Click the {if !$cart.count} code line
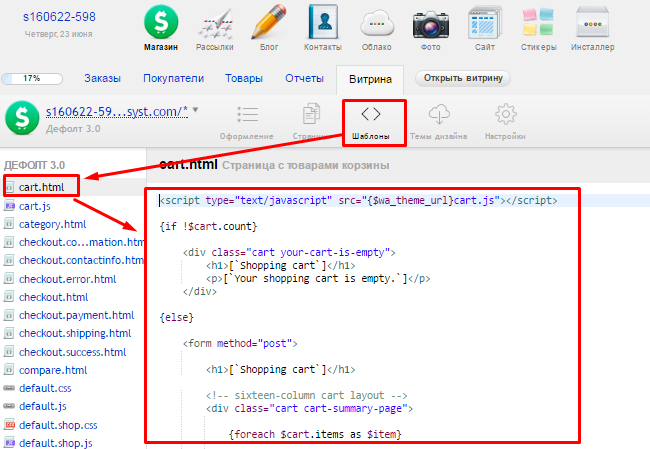Viewport: 650px width, 449px height. pyautogui.click(x=209, y=226)
